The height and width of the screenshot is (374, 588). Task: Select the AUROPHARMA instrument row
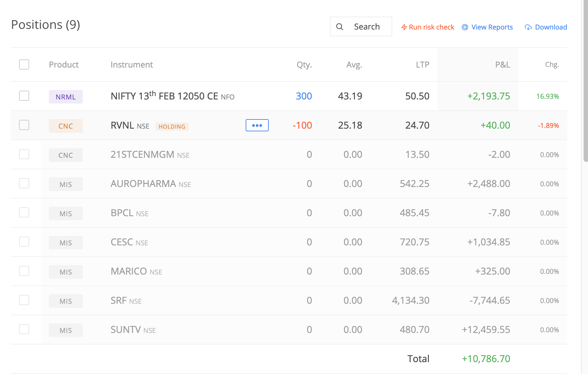pos(289,184)
